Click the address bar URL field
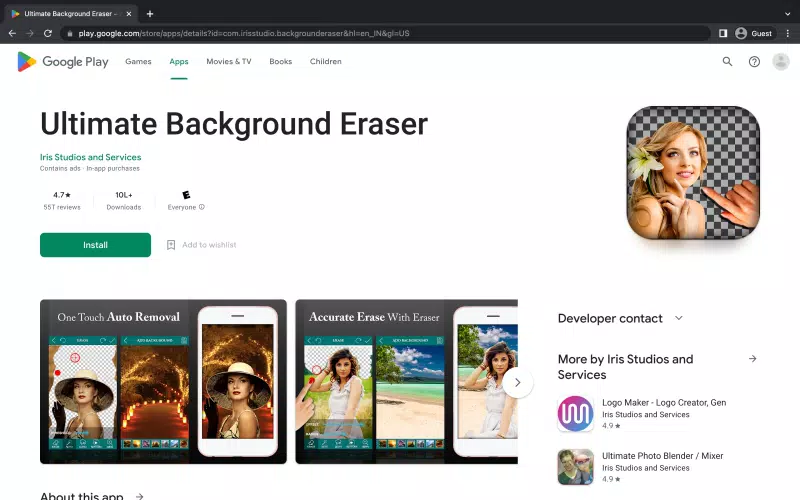Viewport: 800px width, 500px height. click(x=385, y=33)
